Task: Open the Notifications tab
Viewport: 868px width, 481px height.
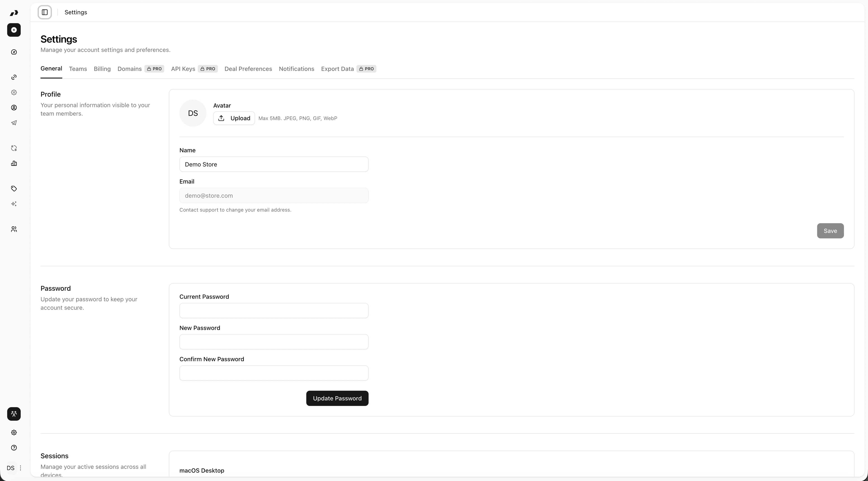Action: click(296, 69)
